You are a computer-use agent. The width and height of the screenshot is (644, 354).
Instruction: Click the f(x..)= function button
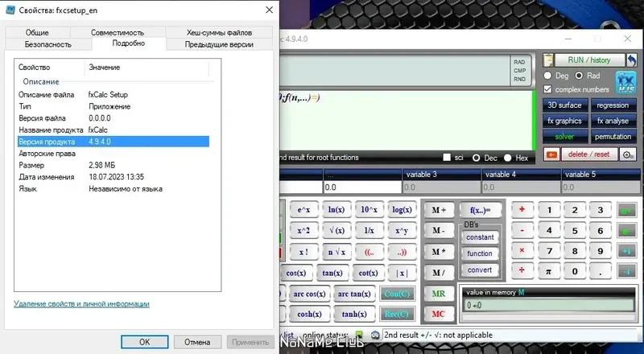tap(480, 210)
